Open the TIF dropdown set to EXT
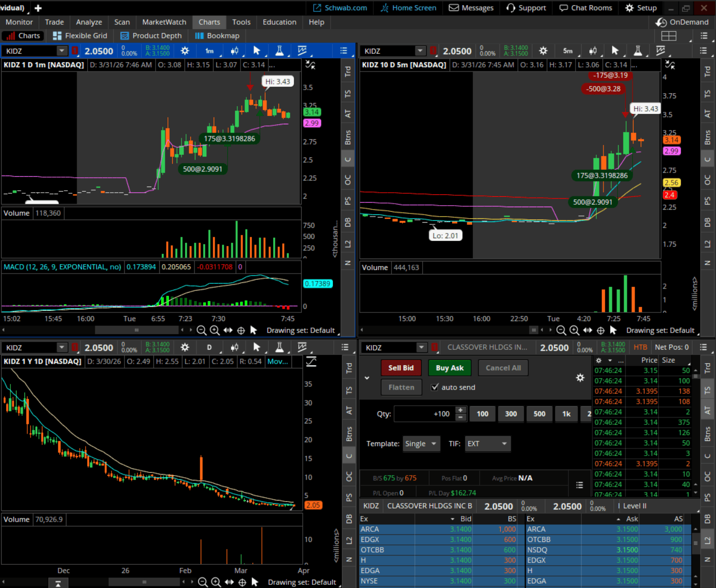Screen dimensions: 716x588 tap(487, 443)
